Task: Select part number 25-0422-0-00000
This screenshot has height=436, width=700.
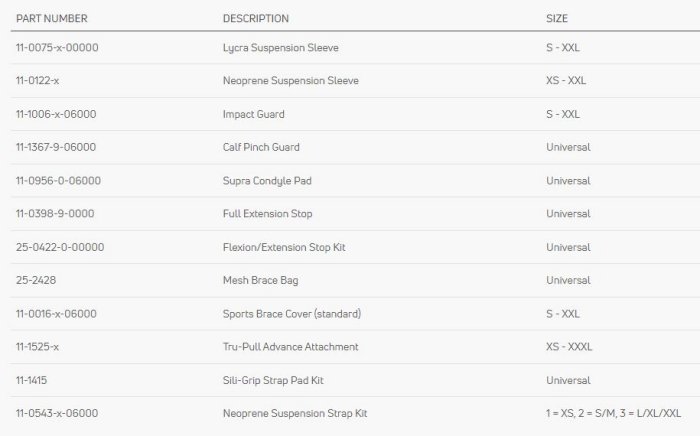Action: [x=60, y=247]
